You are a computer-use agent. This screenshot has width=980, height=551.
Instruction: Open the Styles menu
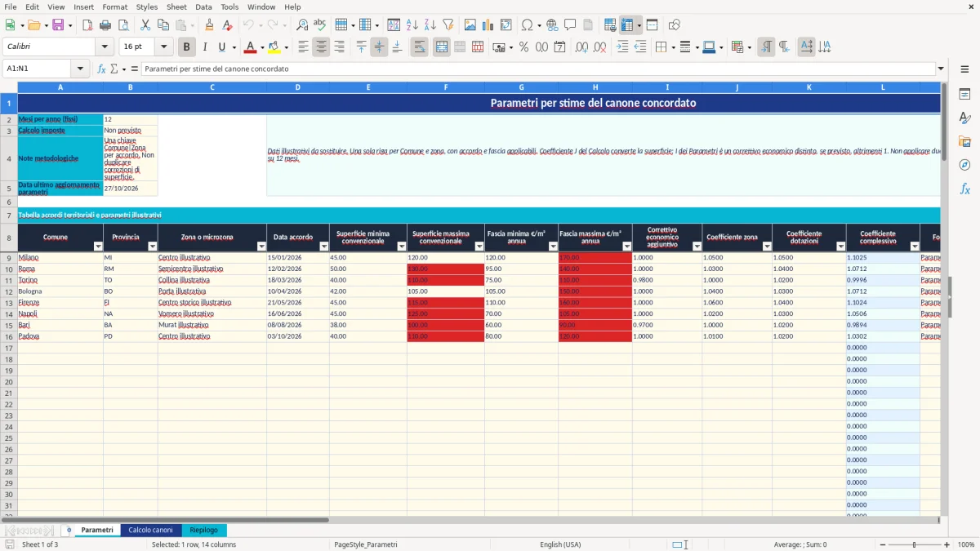click(x=147, y=7)
